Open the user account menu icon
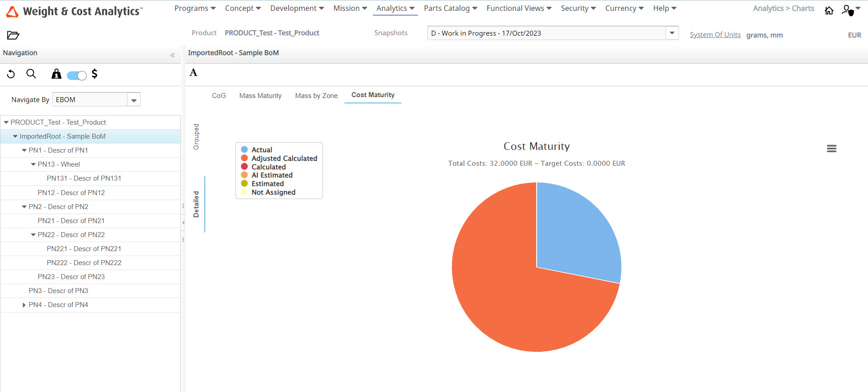Screen dimensions: 868x392 coord(848,10)
